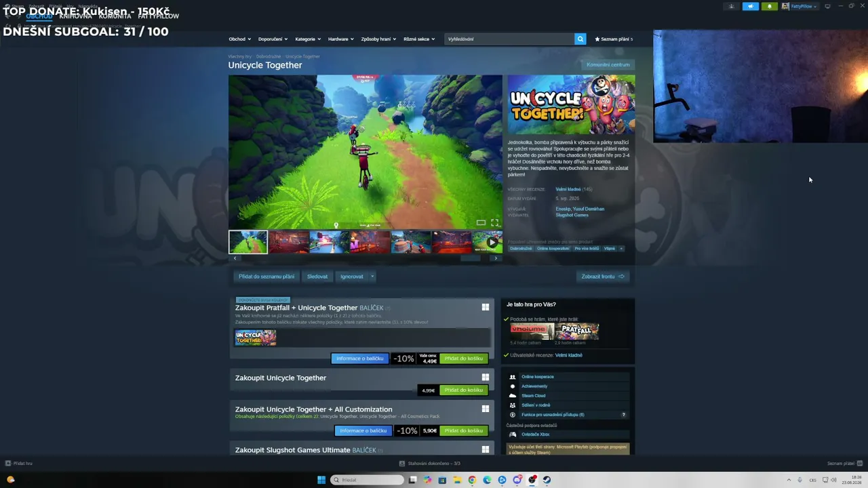Click Windows icon on Zakoupit Unicycle Together row
The height and width of the screenshot is (488, 868).
tap(486, 378)
